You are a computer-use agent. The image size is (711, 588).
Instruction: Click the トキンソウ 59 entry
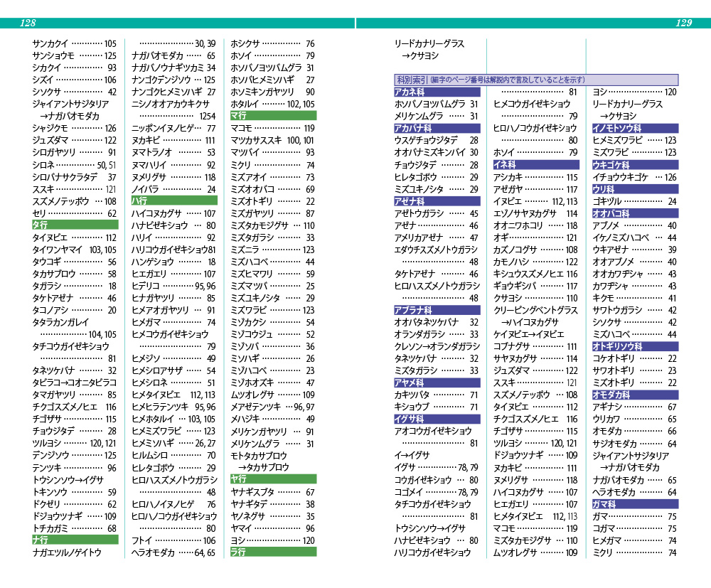75,492
